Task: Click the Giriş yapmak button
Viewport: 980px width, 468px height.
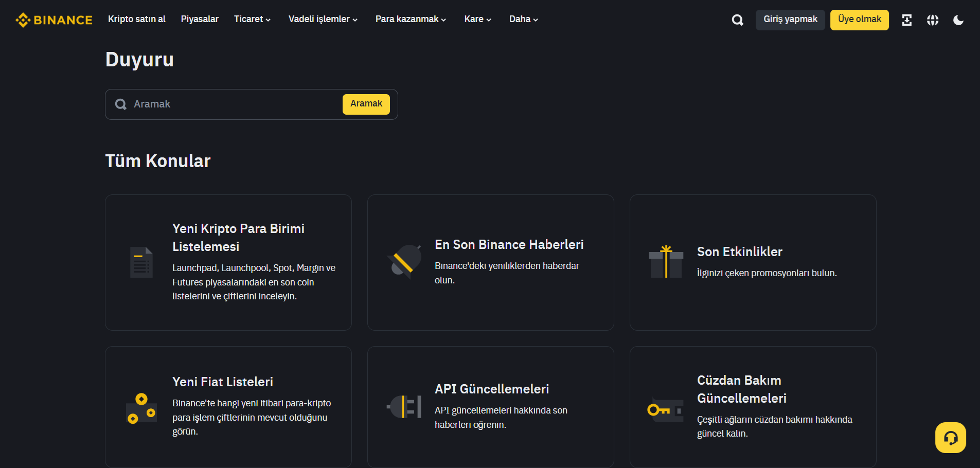Action: pos(790,20)
